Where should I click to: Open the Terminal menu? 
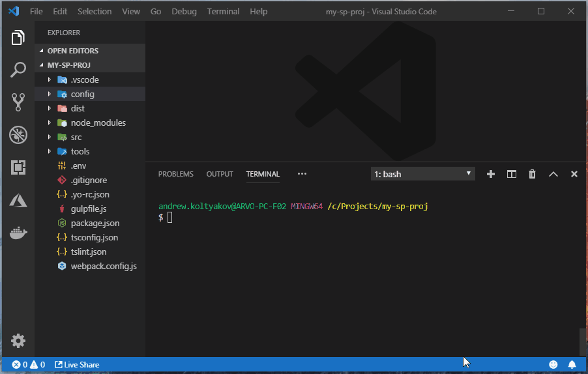223,11
